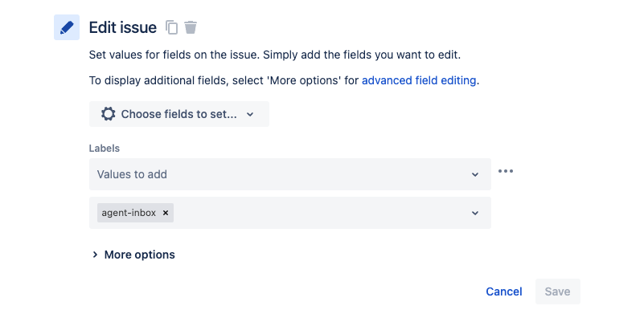
Task: Click the blue pencil Edit issue icon
Action: (67, 27)
